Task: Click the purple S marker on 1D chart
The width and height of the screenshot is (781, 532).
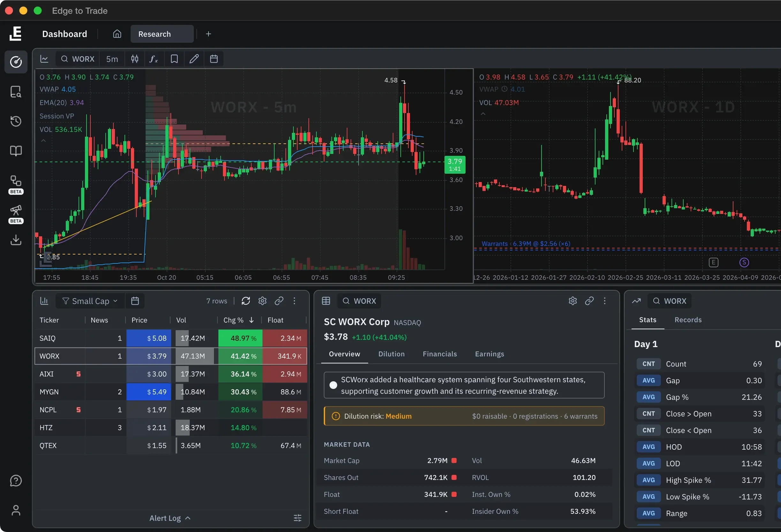Action: point(744,262)
